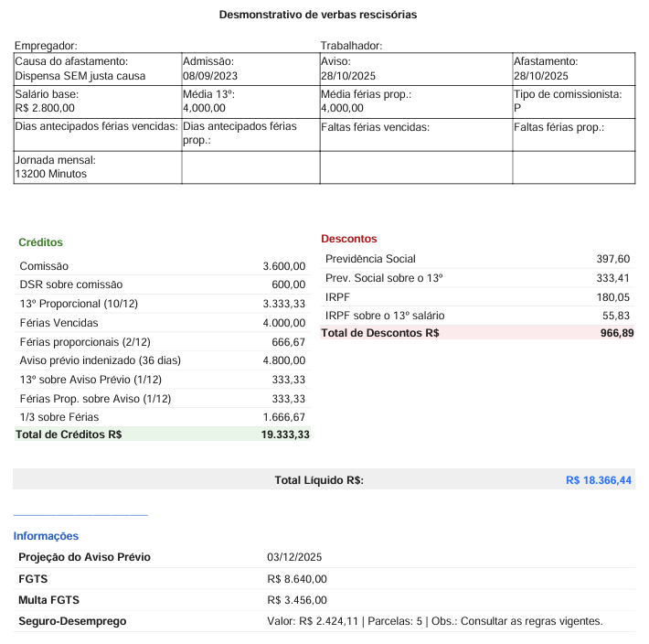
Task: Select the Comissão credit row
Action: click(x=163, y=266)
